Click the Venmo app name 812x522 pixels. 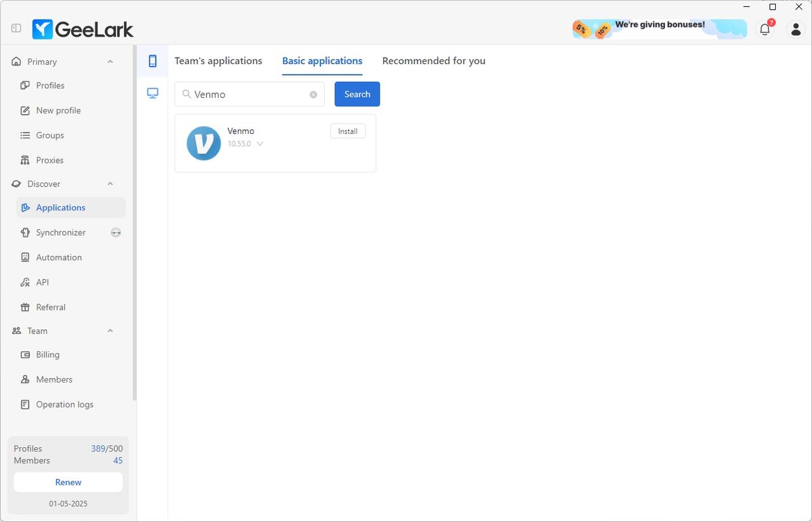241,131
